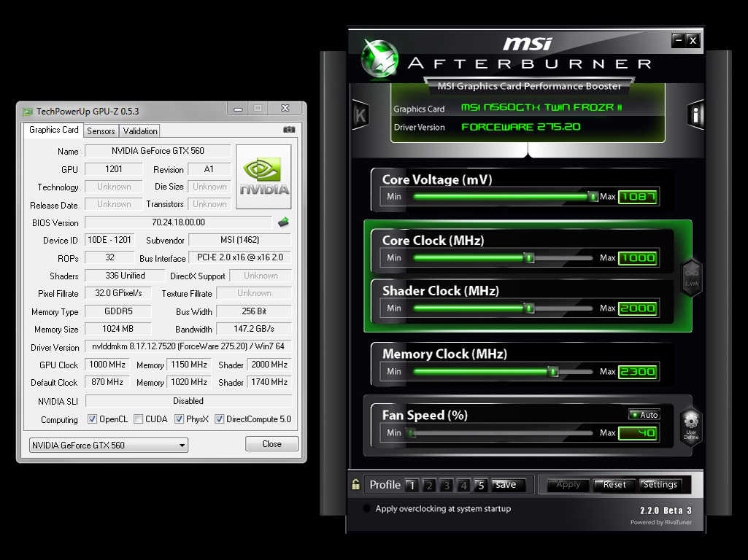The image size is (748, 560).
Task: Click the Memory Clock slider handle
Action: click(x=553, y=371)
